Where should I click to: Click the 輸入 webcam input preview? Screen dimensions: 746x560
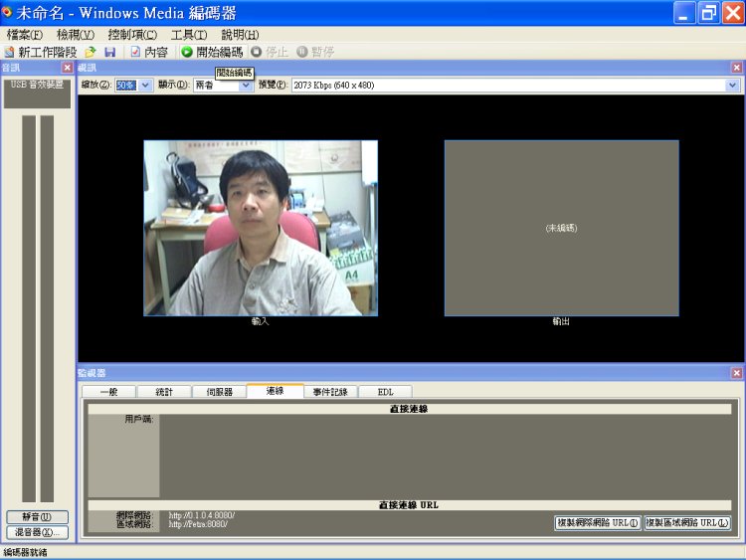click(x=261, y=228)
